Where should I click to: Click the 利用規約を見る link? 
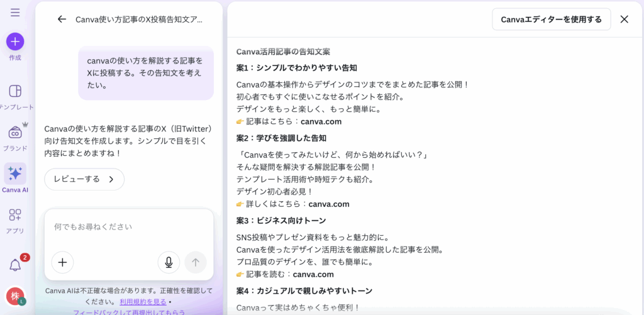click(x=143, y=301)
